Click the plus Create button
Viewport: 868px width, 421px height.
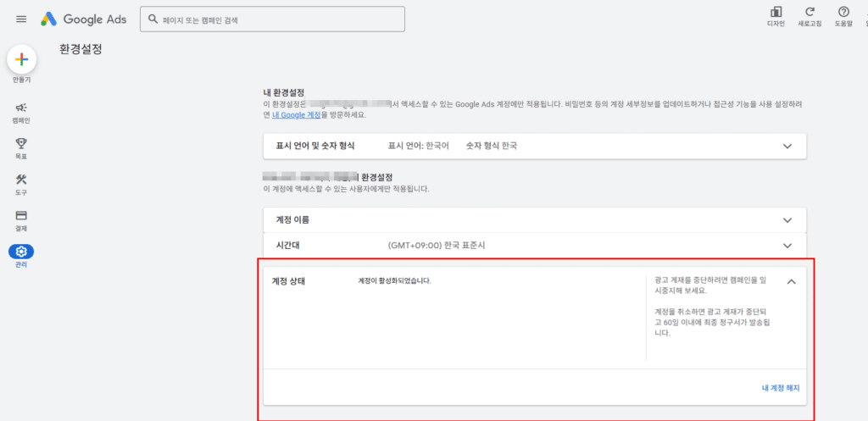click(x=21, y=59)
